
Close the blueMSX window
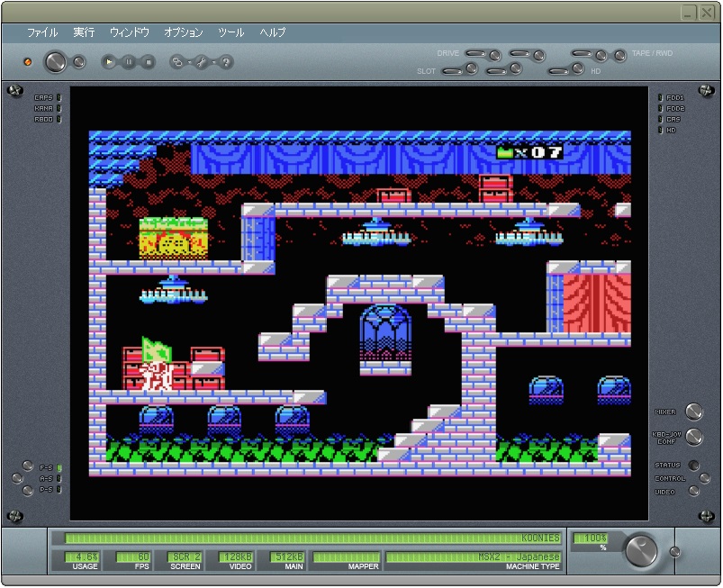[x=707, y=13]
